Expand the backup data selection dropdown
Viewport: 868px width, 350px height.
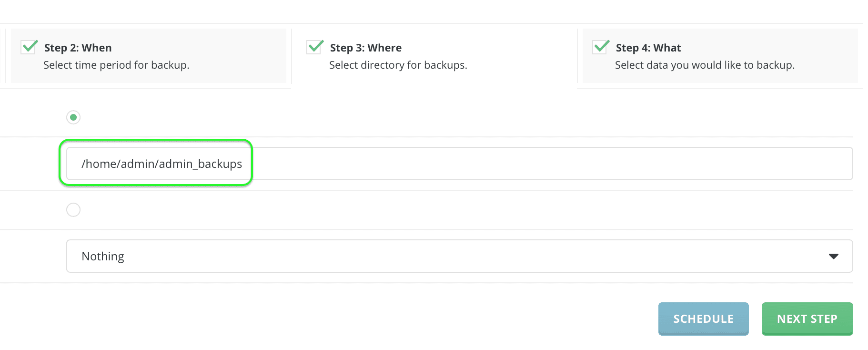point(457,256)
